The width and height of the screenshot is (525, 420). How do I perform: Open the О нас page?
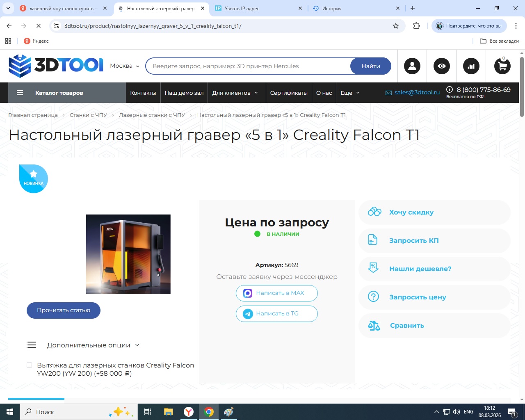coord(324,93)
